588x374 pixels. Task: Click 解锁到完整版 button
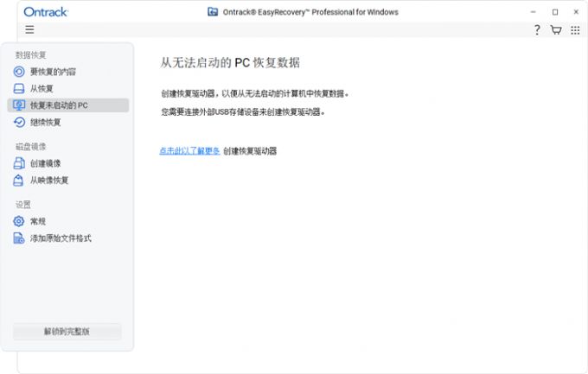pos(67,332)
